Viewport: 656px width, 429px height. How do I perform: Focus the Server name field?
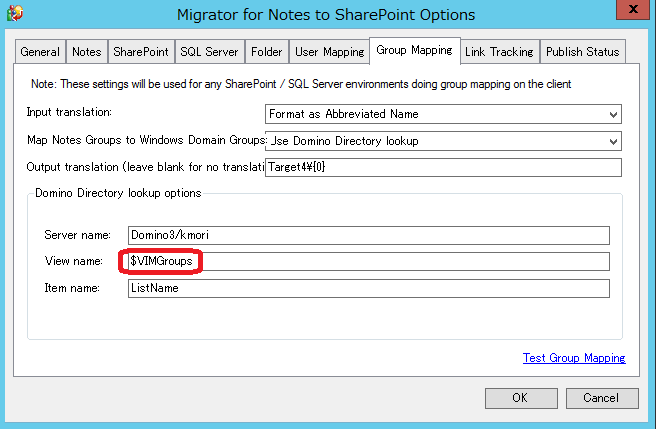coord(369,235)
